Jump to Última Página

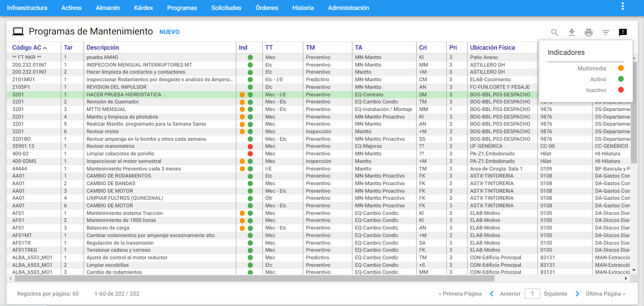605,294
